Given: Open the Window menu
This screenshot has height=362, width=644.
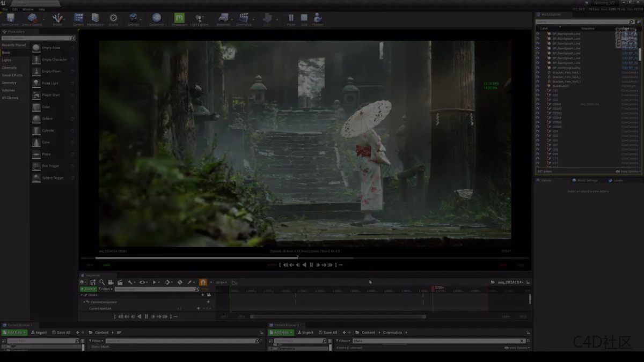Looking at the screenshot, I should coord(27,9).
